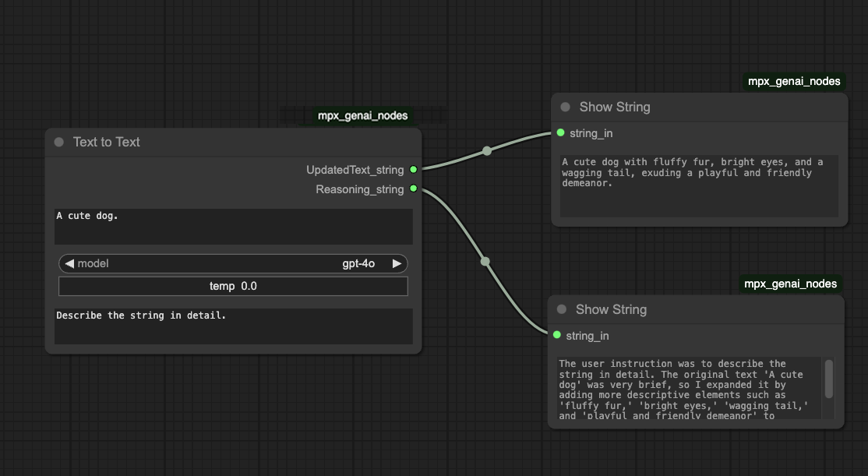
Task: Click string_in label in upper Show String
Action: pos(591,133)
